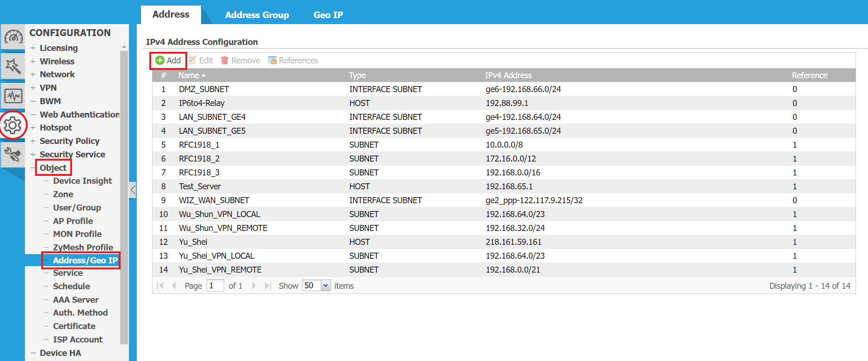Open the Maintenance wrench icon
The height and width of the screenshot is (361, 868).
(x=13, y=154)
